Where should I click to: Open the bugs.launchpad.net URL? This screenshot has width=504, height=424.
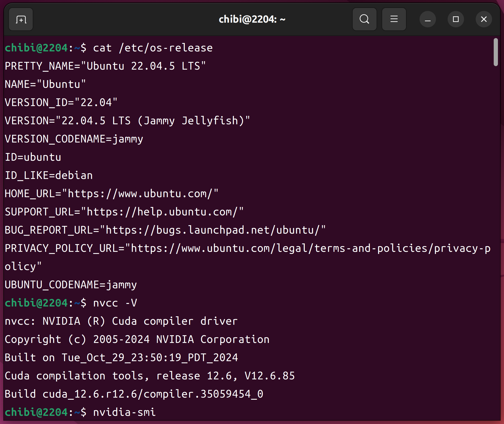[212, 230]
